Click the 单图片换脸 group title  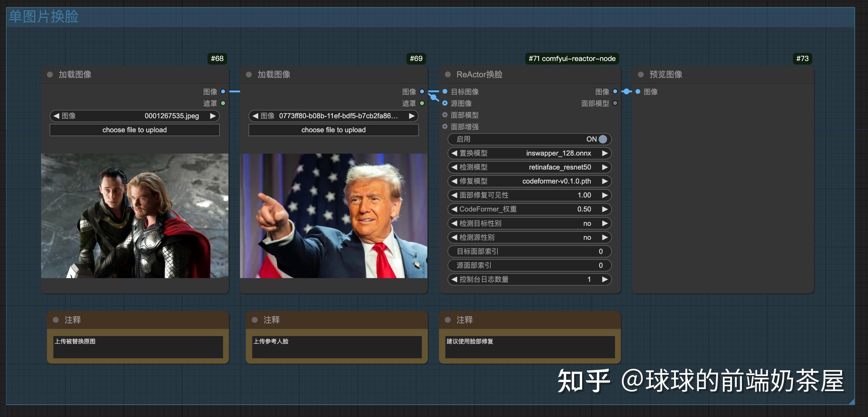[x=44, y=17]
